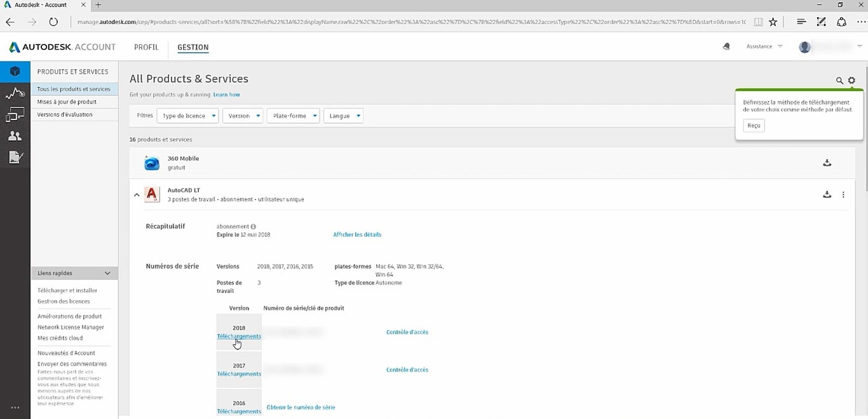Click Obtenir le numéro de série link
The image size is (868, 419).
[x=301, y=407]
